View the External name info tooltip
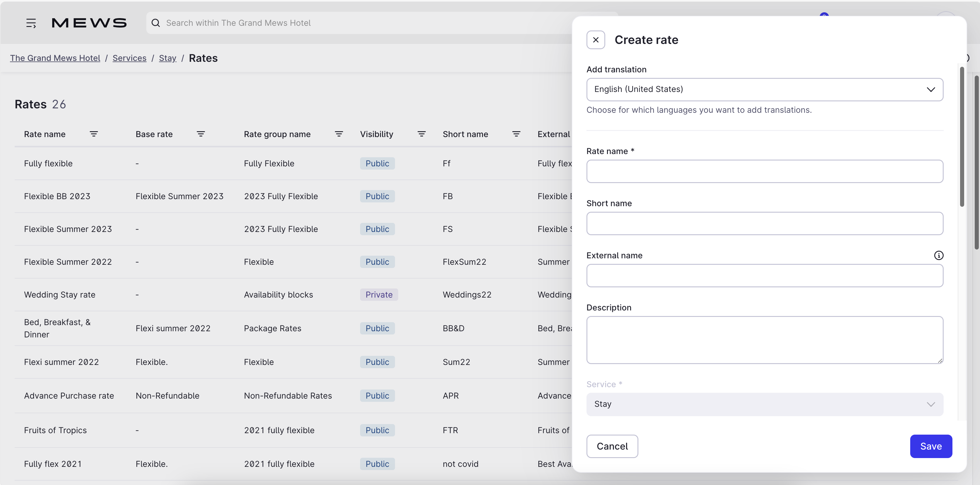980x485 pixels. click(x=939, y=255)
